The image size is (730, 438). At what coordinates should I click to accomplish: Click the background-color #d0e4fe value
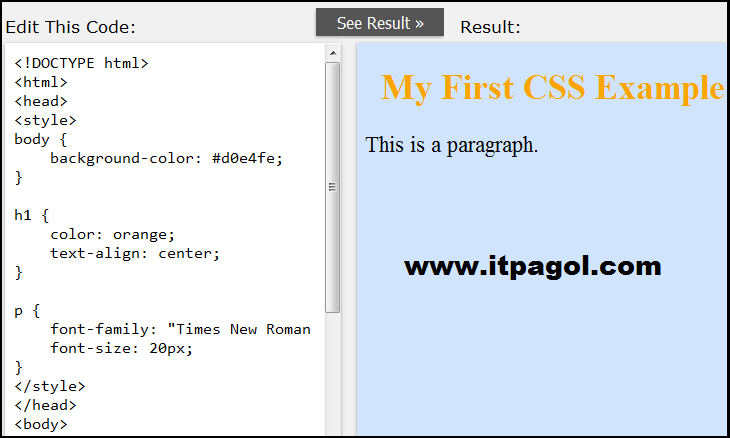[x=247, y=159]
